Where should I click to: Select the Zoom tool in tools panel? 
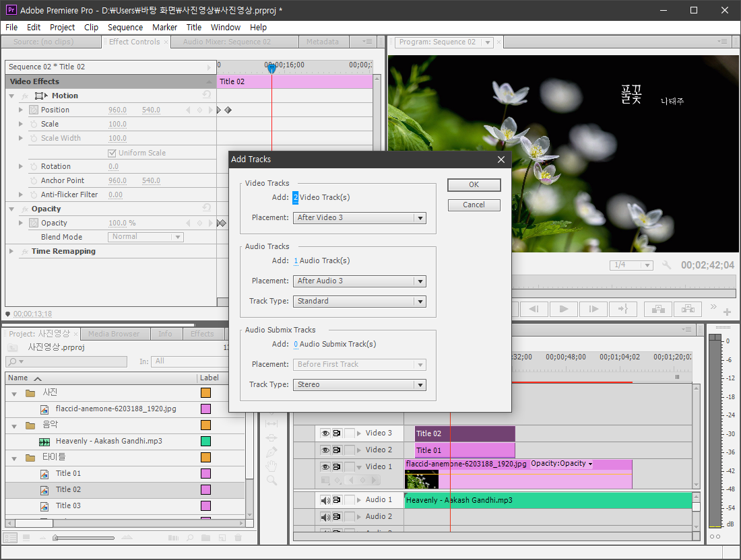click(271, 481)
